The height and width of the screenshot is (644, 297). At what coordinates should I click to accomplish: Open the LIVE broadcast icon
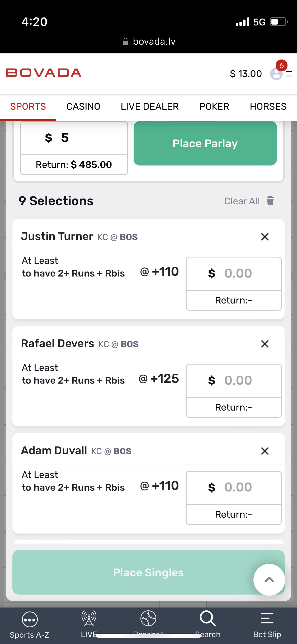tap(89, 619)
